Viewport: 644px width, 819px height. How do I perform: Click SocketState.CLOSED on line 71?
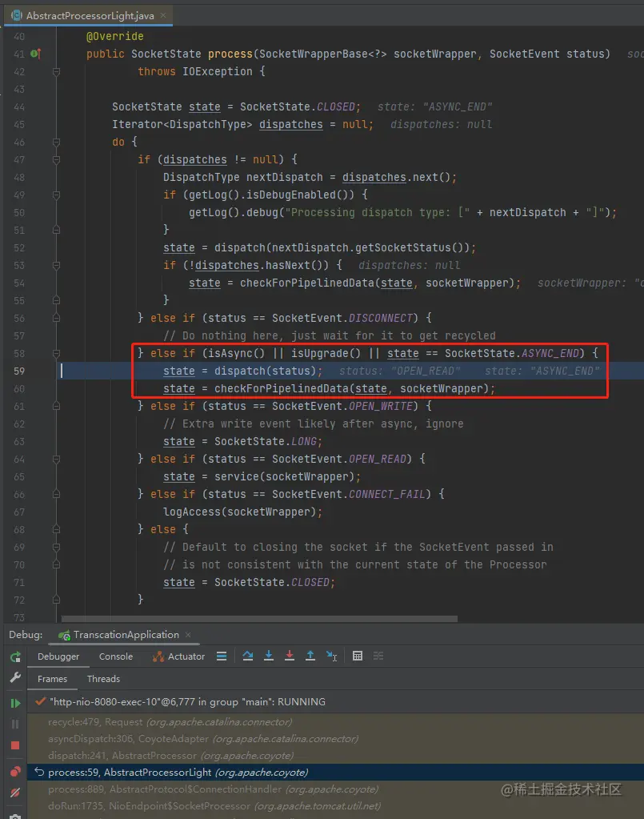click(x=272, y=582)
